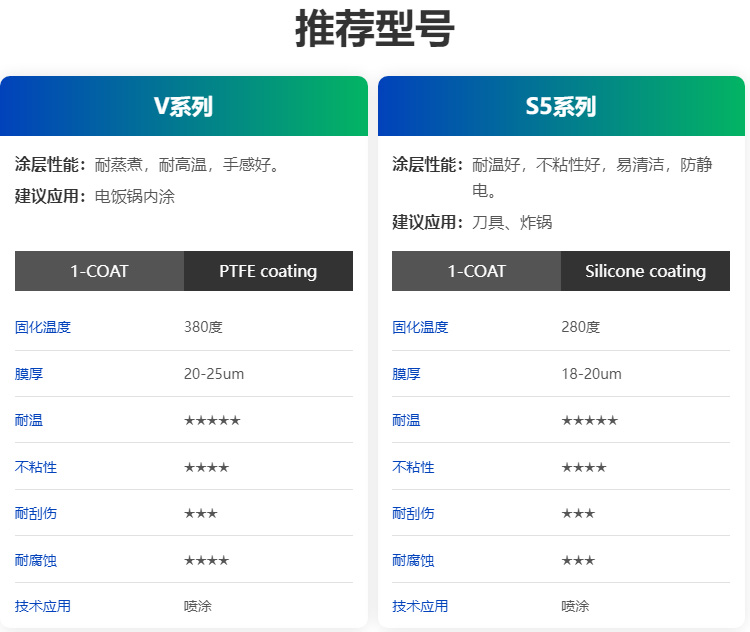
Task: Click 不粘性 label in S5系列 card
Action: tap(413, 467)
